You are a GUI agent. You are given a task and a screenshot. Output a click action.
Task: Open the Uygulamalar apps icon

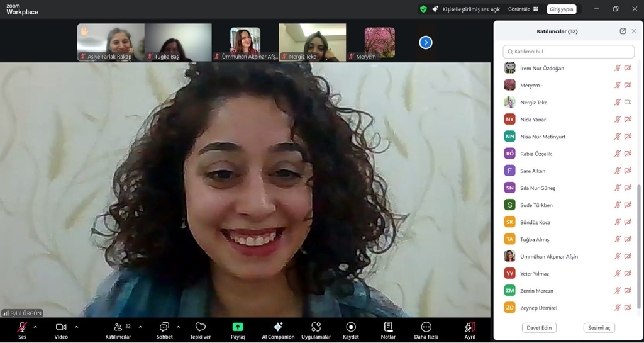[x=316, y=327]
